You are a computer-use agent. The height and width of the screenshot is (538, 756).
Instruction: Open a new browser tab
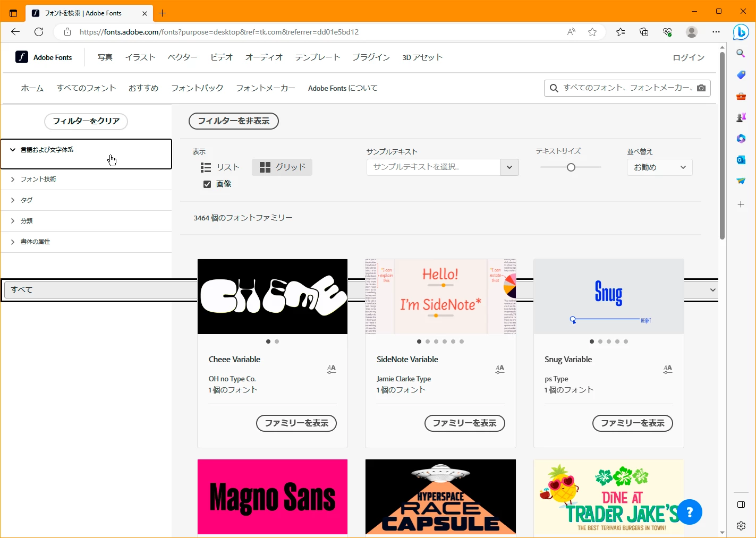163,13
